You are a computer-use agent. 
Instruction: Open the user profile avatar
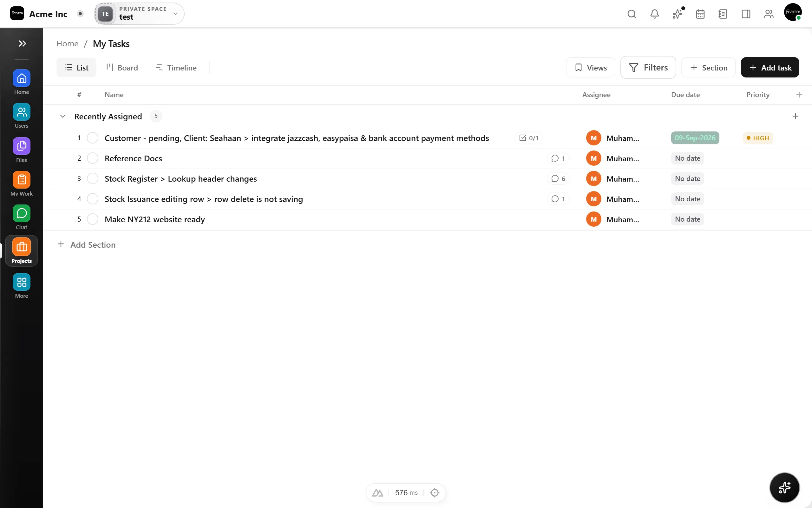pyautogui.click(x=793, y=12)
